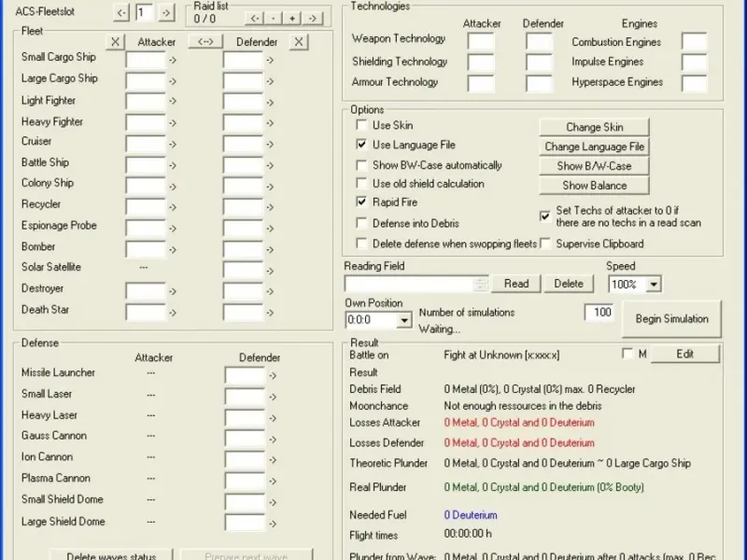Click the attacker Weapon Technology field
The image size is (747, 560).
coord(481,41)
